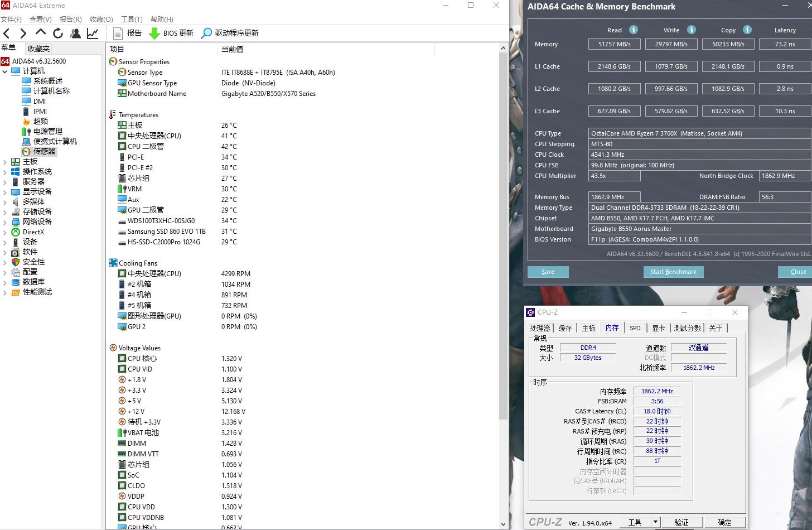Click the refresh icon in the toolbar

tap(57, 33)
